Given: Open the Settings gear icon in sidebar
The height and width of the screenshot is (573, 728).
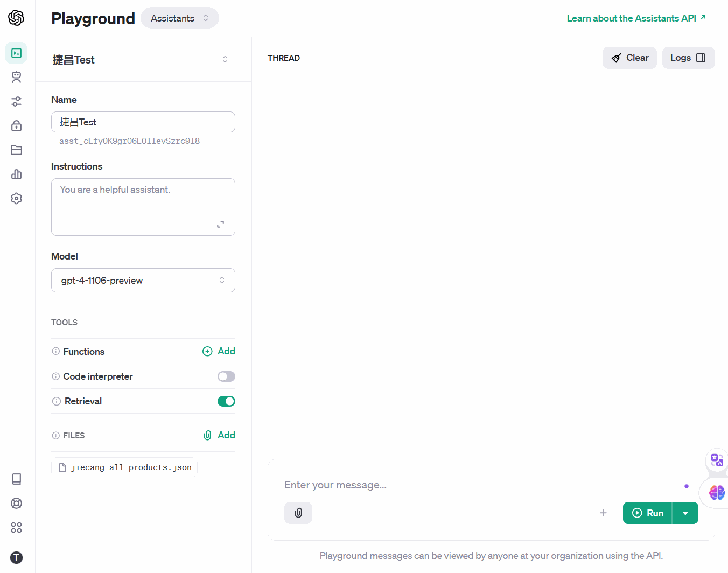Looking at the screenshot, I should pyautogui.click(x=16, y=198).
